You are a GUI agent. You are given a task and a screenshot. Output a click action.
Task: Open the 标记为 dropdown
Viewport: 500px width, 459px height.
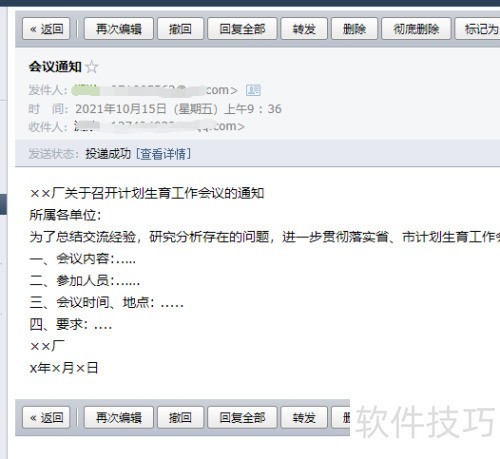(478, 29)
